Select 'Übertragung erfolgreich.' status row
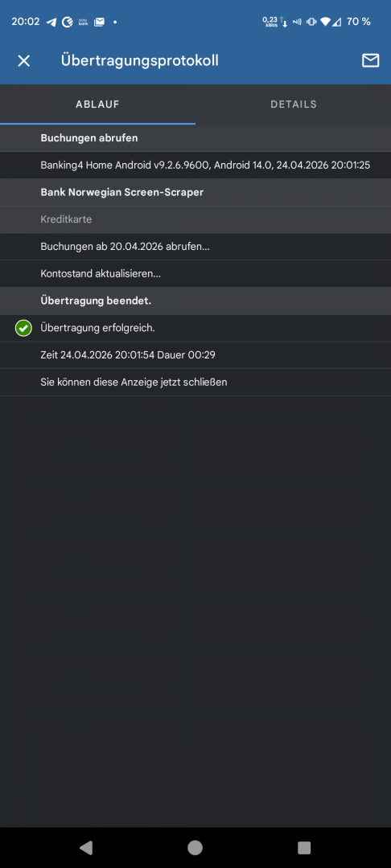391x868 pixels. (195, 328)
